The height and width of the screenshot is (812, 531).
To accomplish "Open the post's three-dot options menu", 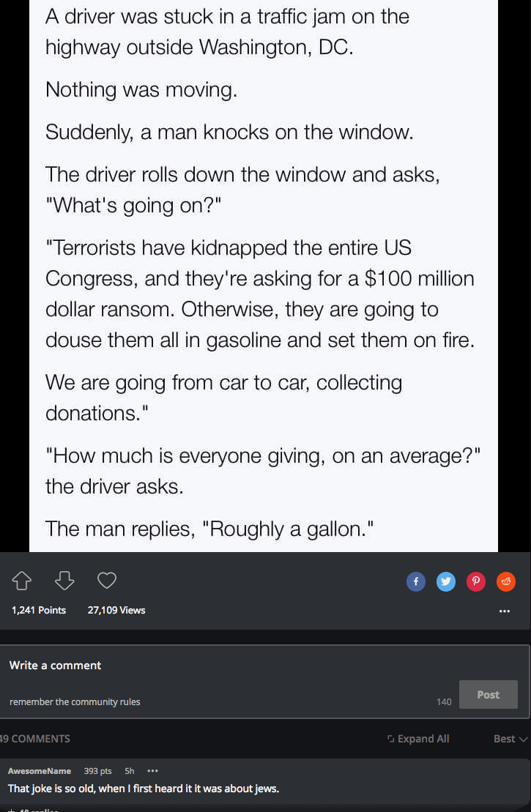I will pyautogui.click(x=504, y=611).
